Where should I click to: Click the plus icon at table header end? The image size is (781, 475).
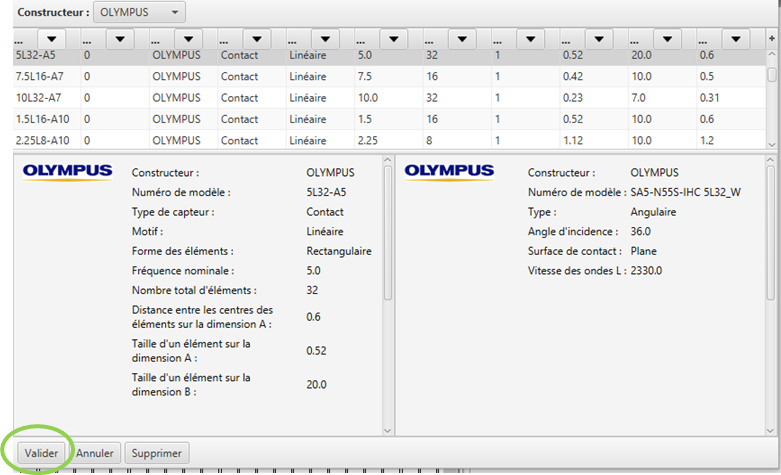(772, 38)
